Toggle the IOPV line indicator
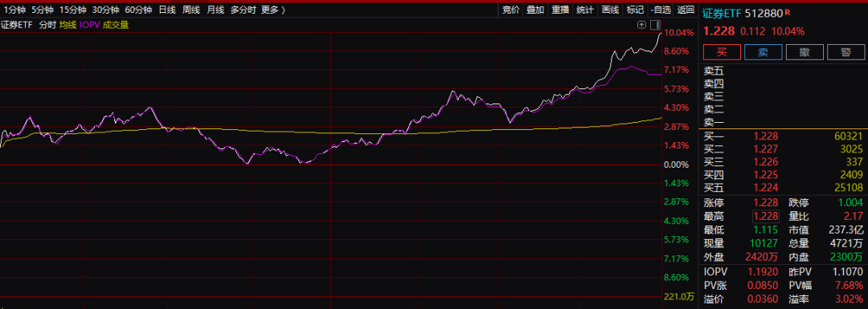 pos(88,25)
